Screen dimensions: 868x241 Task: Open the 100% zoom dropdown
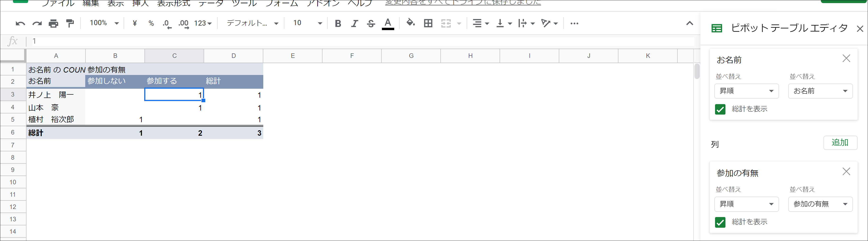coord(104,23)
